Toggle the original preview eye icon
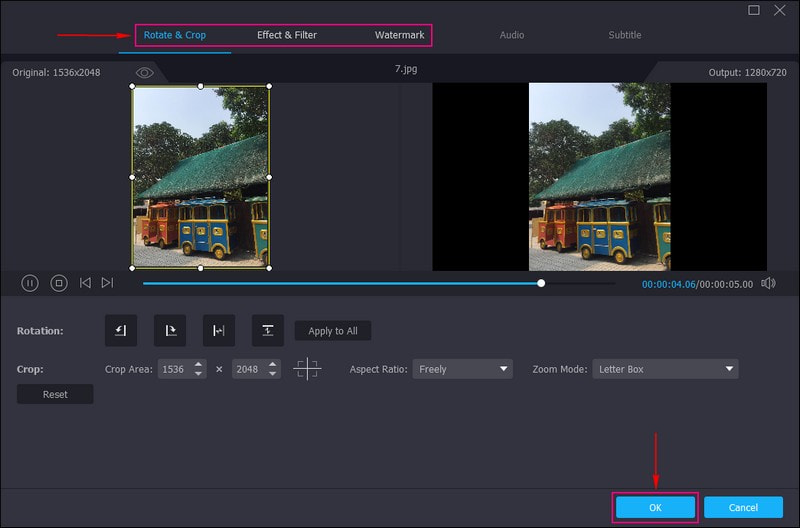Viewport: 800px width, 528px height. click(x=144, y=73)
